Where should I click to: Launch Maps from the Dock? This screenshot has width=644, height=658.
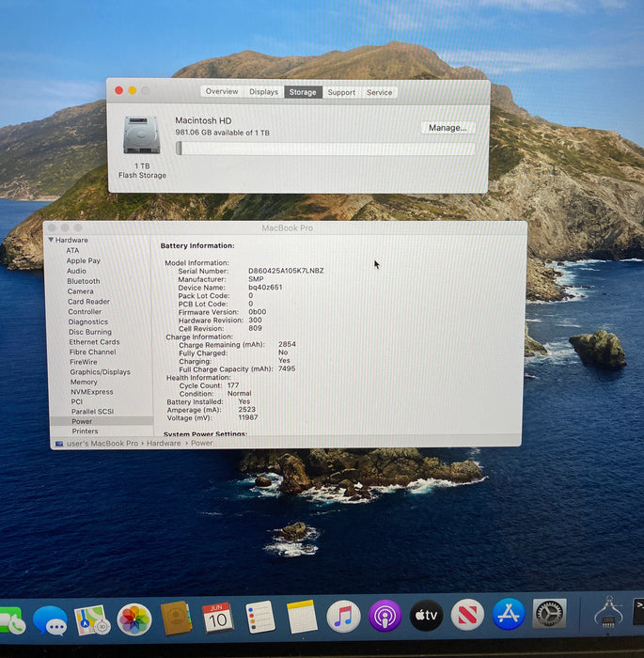pyautogui.click(x=92, y=619)
